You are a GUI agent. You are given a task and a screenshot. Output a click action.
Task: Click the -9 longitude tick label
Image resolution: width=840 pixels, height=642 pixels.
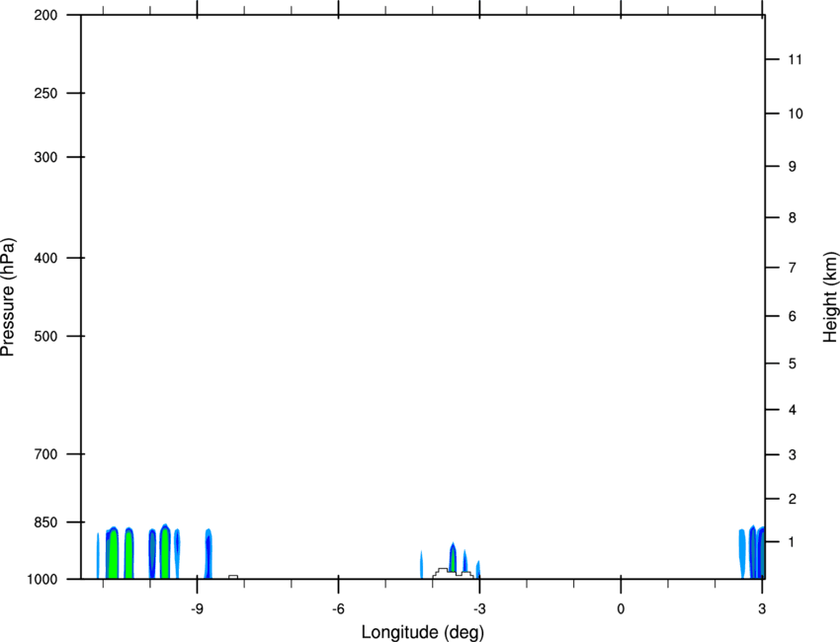(197, 608)
